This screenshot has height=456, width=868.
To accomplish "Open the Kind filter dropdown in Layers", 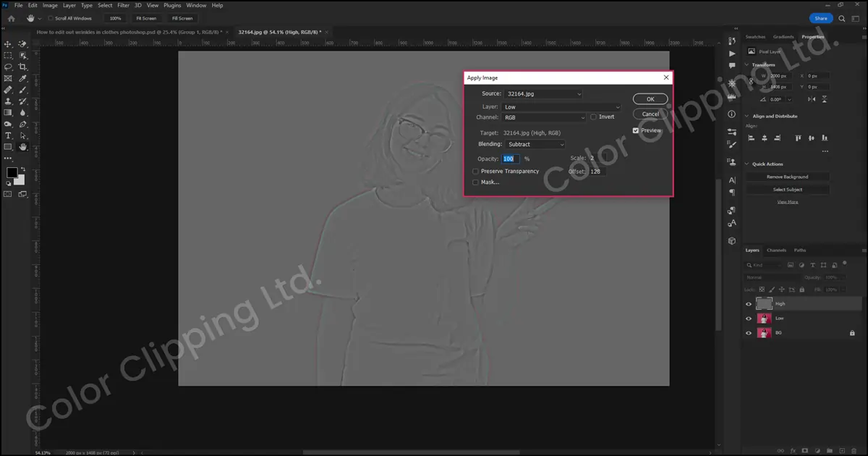I will coord(765,266).
